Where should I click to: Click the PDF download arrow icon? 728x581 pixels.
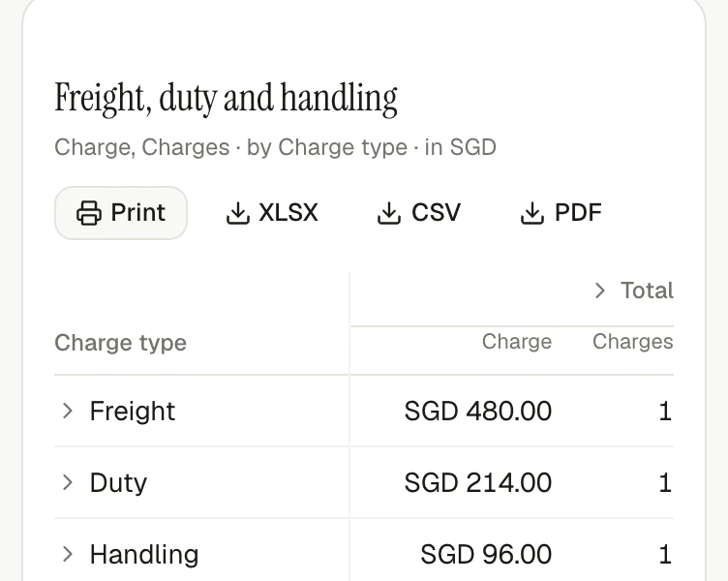[532, 213]
